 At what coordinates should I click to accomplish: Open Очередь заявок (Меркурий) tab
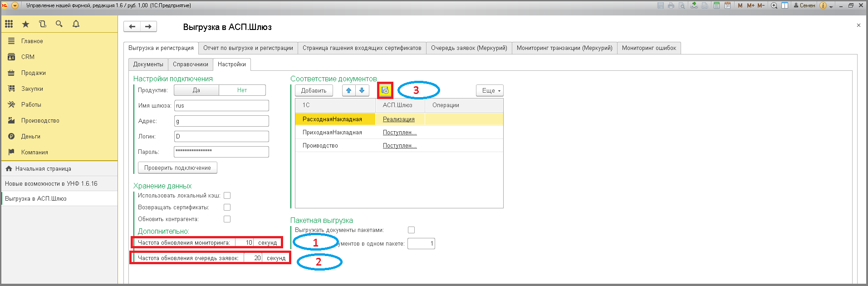469,48
